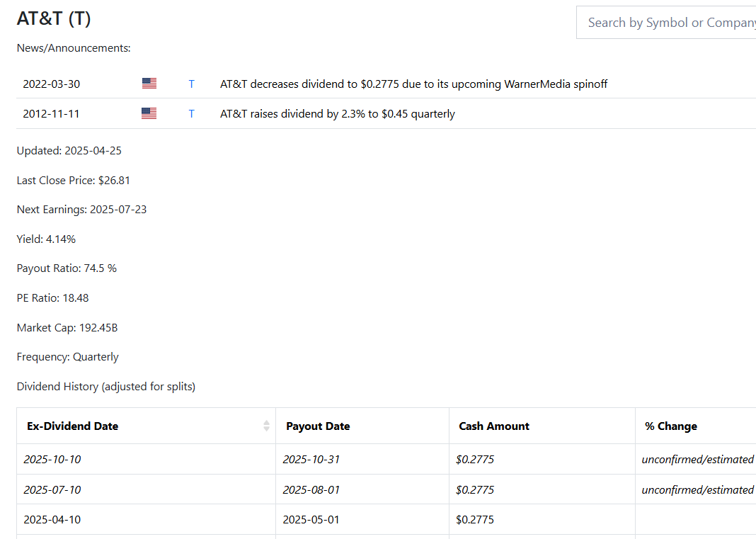Viewport: 756px width, 539px height.
Task: Click the PE Ratio 18.48 line
Action: 52,298
